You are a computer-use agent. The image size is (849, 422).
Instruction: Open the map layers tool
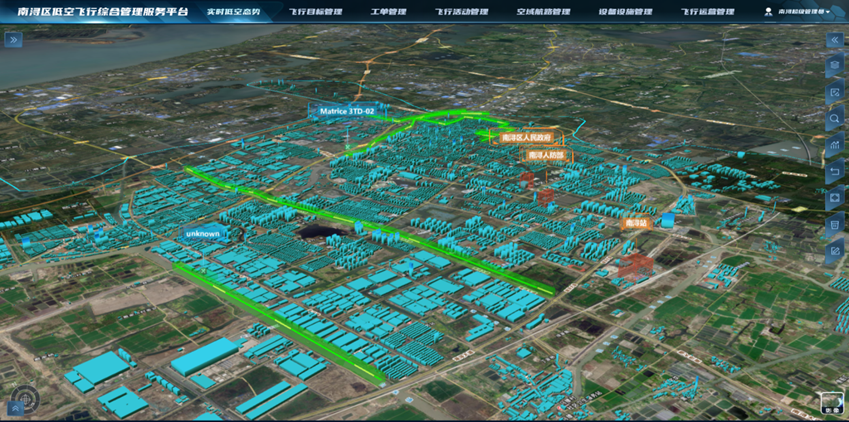pyautogui.click(x=834, y=66)
